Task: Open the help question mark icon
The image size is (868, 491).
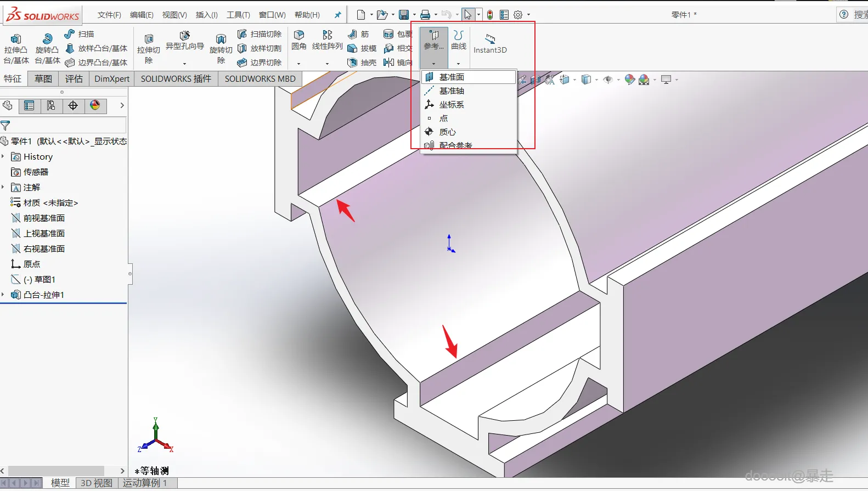Action: [x=844, y=15]
